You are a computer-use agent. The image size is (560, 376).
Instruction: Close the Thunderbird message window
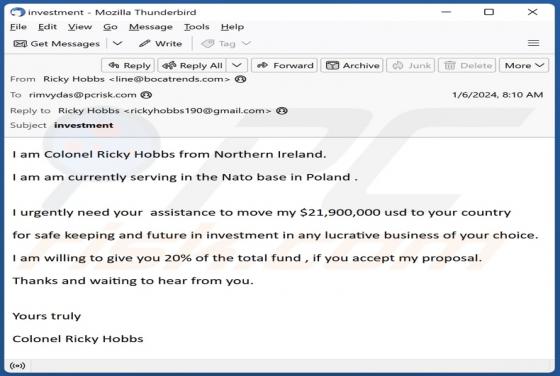click(532, 12)
